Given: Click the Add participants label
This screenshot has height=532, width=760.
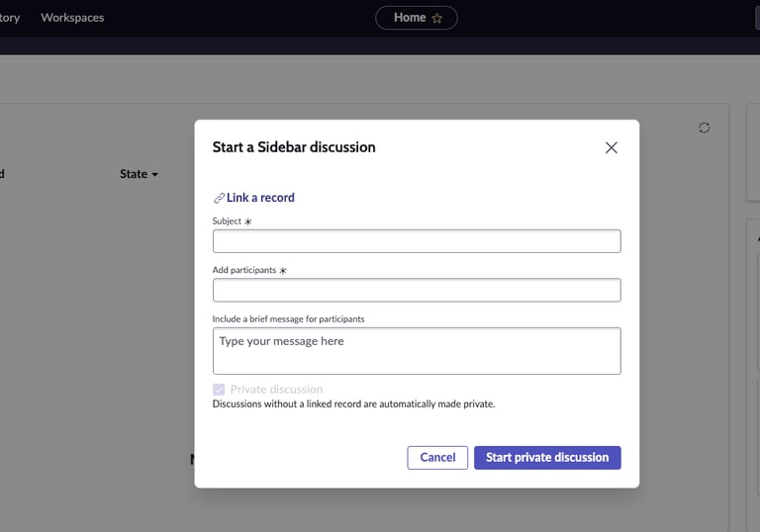Looking at the screenshot, I should point(243,270).
